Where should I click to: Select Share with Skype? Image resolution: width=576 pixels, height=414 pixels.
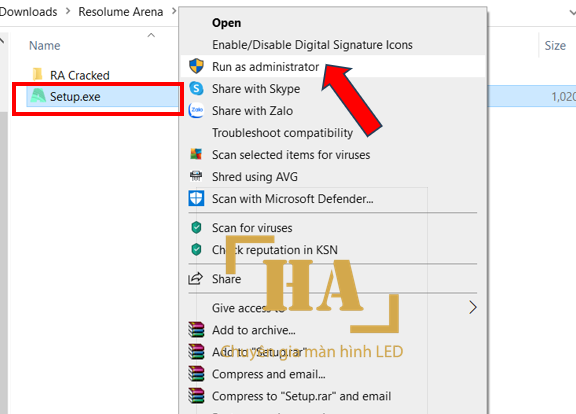tap(256, 89)
